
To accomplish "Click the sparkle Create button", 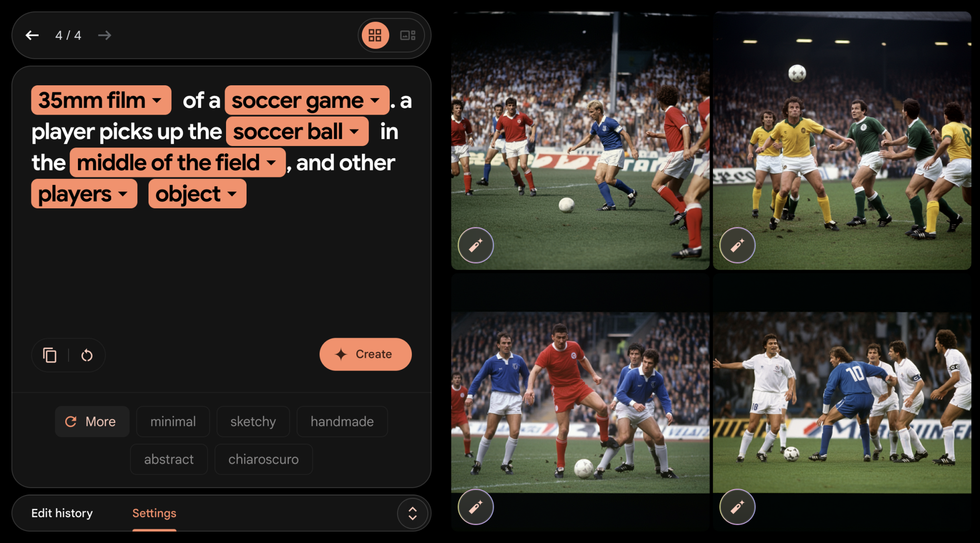I will [366, 354].
